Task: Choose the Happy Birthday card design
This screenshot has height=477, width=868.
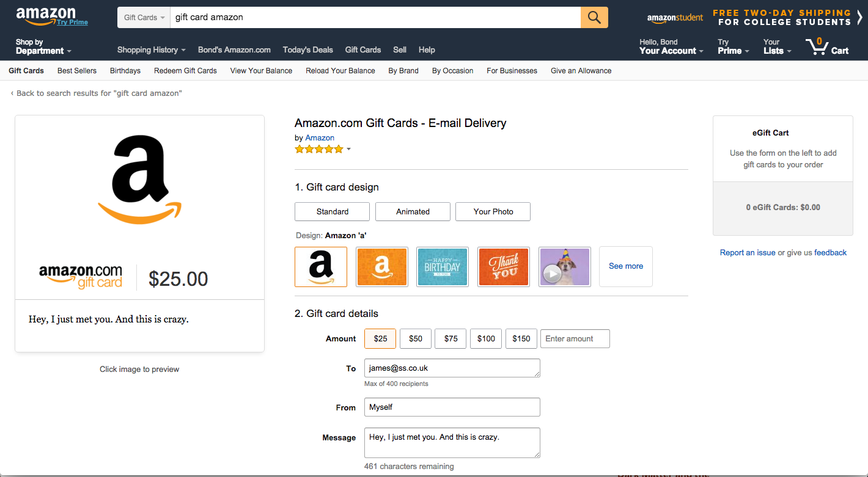Action: [443, 266]
